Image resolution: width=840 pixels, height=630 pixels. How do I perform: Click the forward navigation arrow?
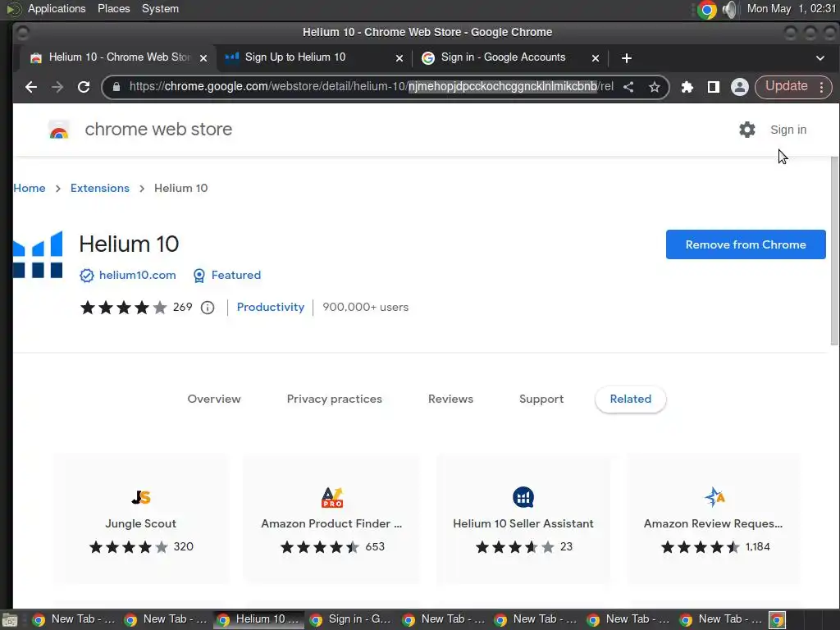57,87
